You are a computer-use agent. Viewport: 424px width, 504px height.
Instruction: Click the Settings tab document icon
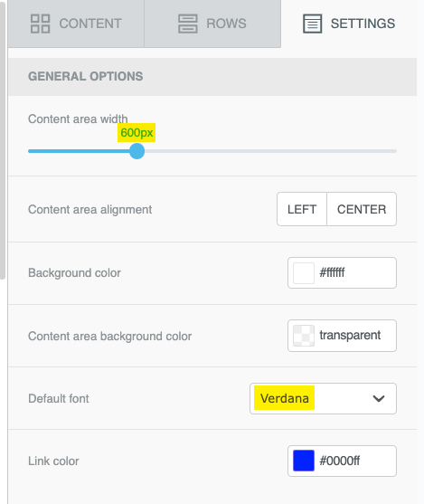tap(312, 24)
